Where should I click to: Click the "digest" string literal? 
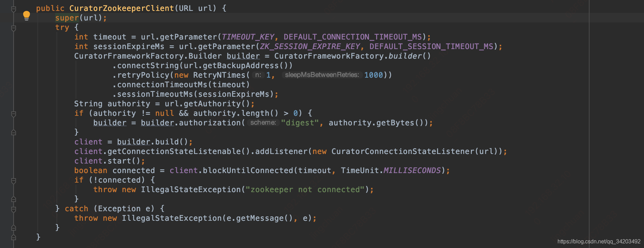click(300, 123)
